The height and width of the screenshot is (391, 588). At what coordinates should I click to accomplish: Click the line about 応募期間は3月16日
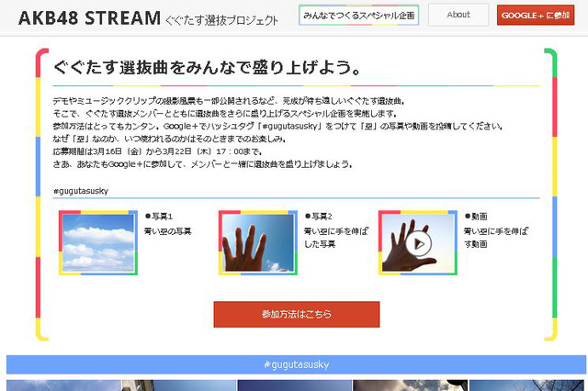coord(157,151)
